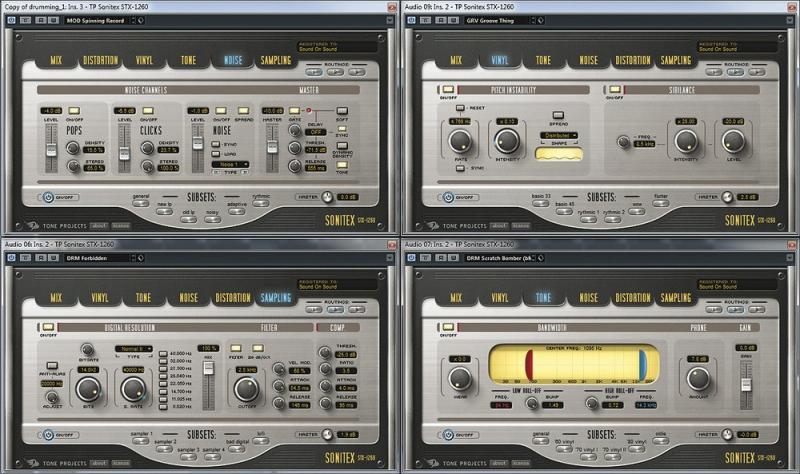
Task: Select 'bad digital' subset in Audio 06
Action: click(237, 449)
